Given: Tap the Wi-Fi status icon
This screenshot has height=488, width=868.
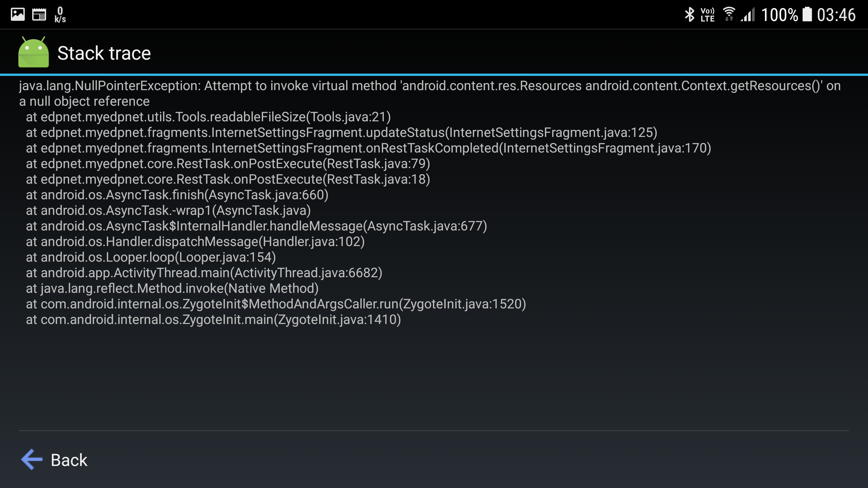Looking at the screenshot, I should [x=729, y=15].
